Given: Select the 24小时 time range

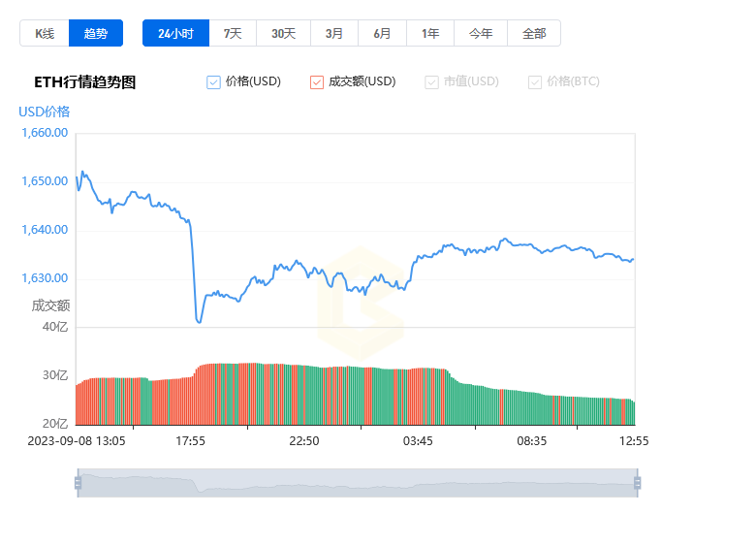Looking at the screenshot, I should (176, 33).
